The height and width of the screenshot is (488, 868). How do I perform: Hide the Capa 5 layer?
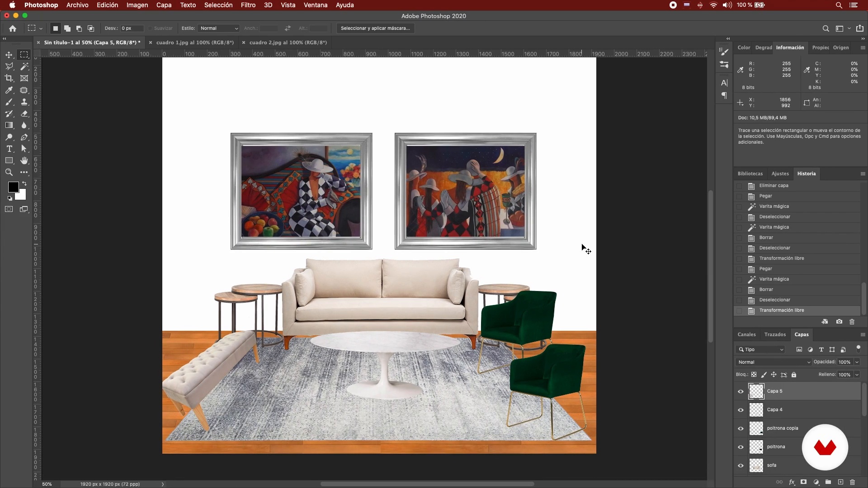coord(741,391)
